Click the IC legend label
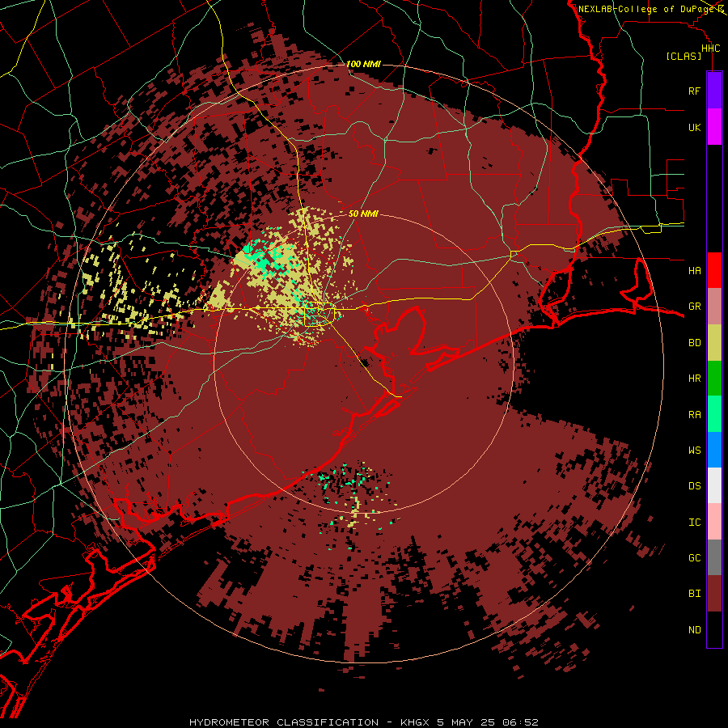The width and height of the screenshot is (728, 728). 694,523
